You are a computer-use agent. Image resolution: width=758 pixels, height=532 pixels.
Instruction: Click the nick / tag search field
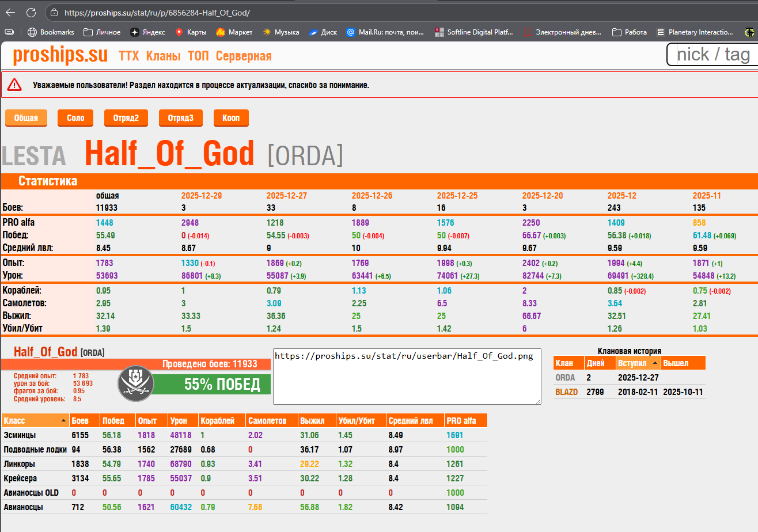tap(713, 55)
